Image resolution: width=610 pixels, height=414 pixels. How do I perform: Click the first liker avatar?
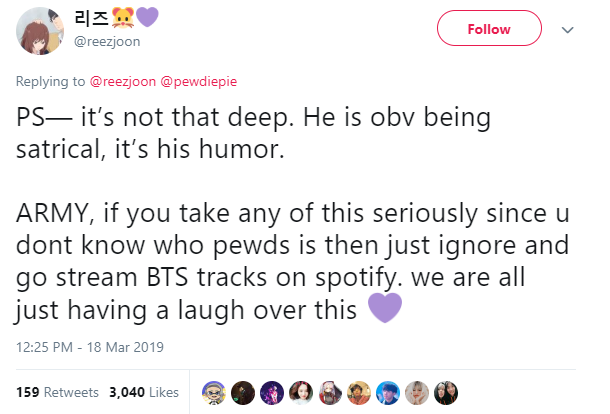[211, 392]
